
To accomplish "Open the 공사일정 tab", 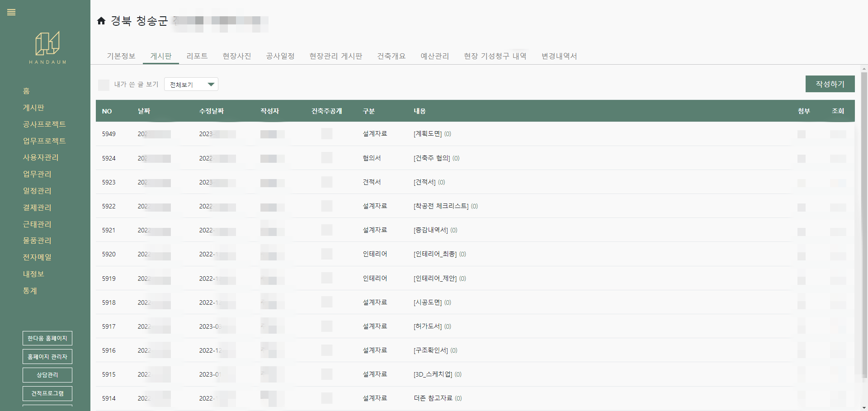I will pos(280,56).
